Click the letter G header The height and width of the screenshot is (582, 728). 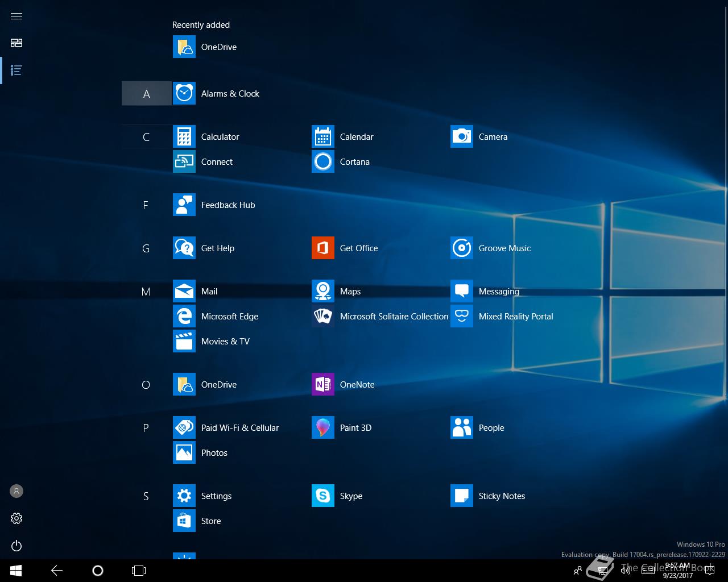tap(146, 248)
